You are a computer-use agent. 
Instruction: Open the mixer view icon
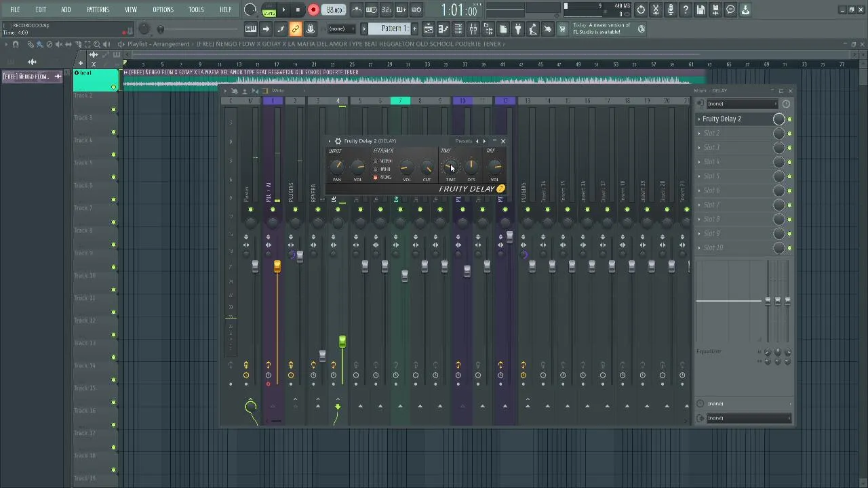click(x=473, y=28)
